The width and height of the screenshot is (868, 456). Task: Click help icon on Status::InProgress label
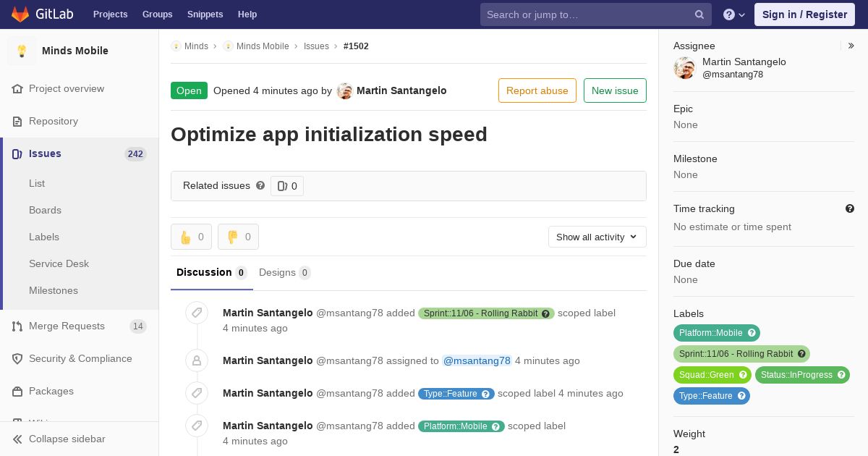(841, 375)
